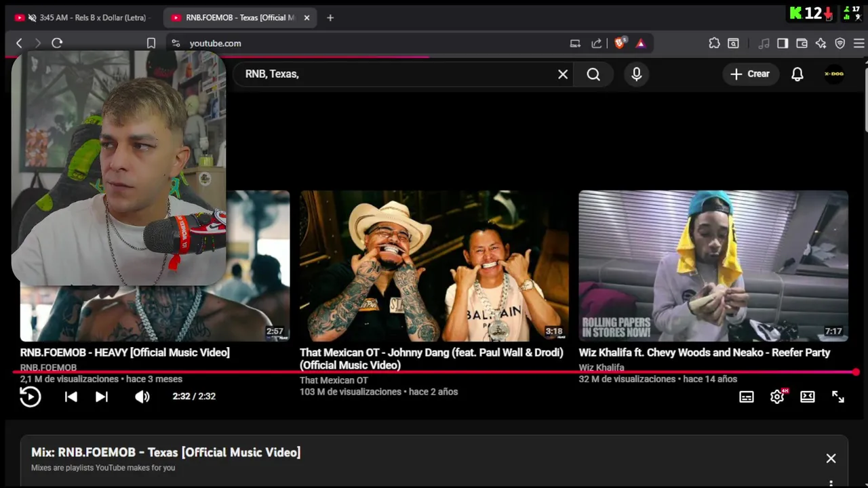Open the player settings gear
The height and width of the screenshot is (488, 868).
777,397
